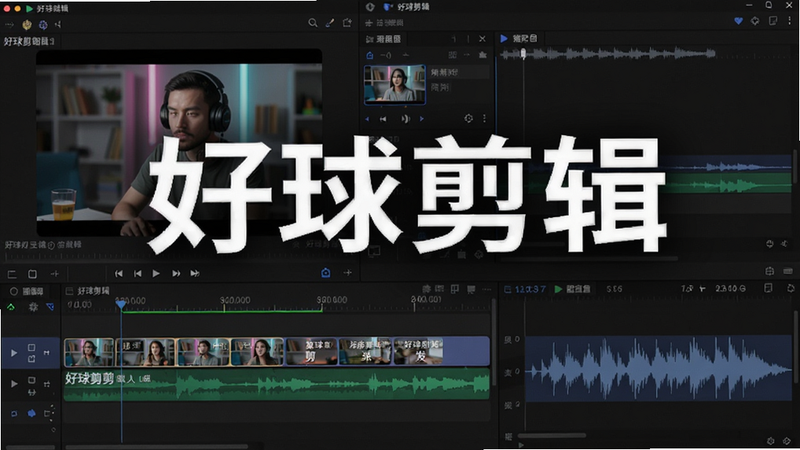Click the blue waveform in the audio editor
The width and height of the screenshot is (800, 450).
point(658,368)
